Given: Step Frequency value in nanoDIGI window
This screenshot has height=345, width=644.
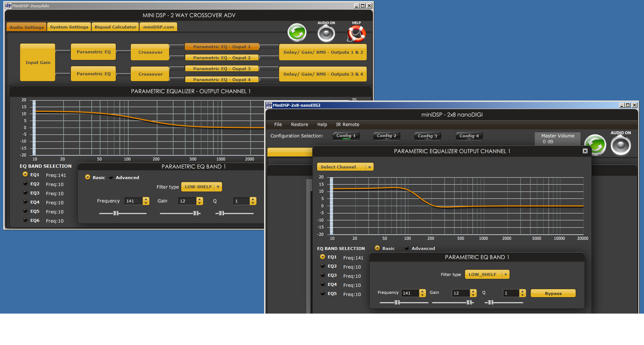Looking at the screenshot, I should point(423,293).
